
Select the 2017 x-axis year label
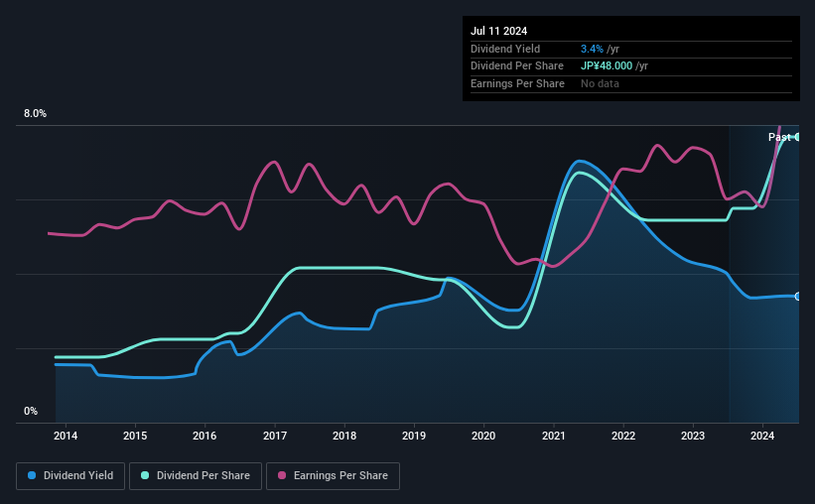274,436
